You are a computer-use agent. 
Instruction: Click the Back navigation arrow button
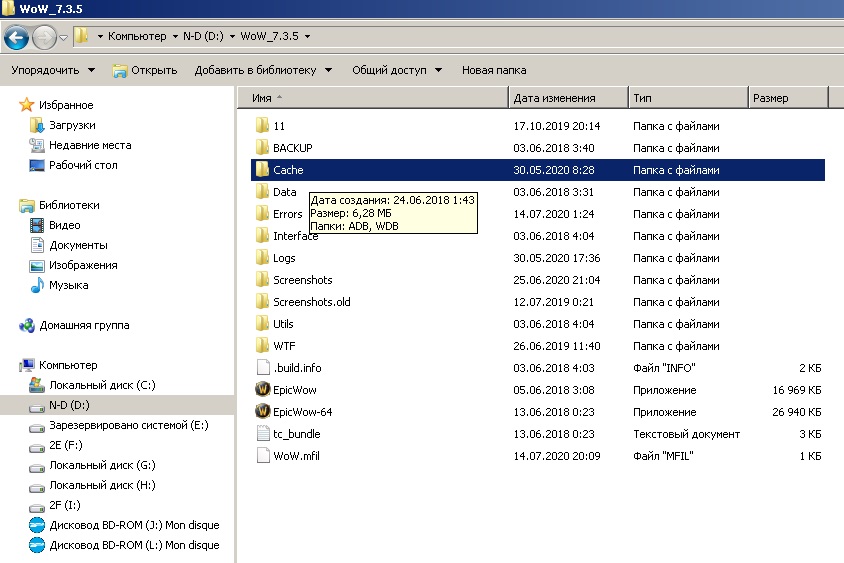pos(16,37)
